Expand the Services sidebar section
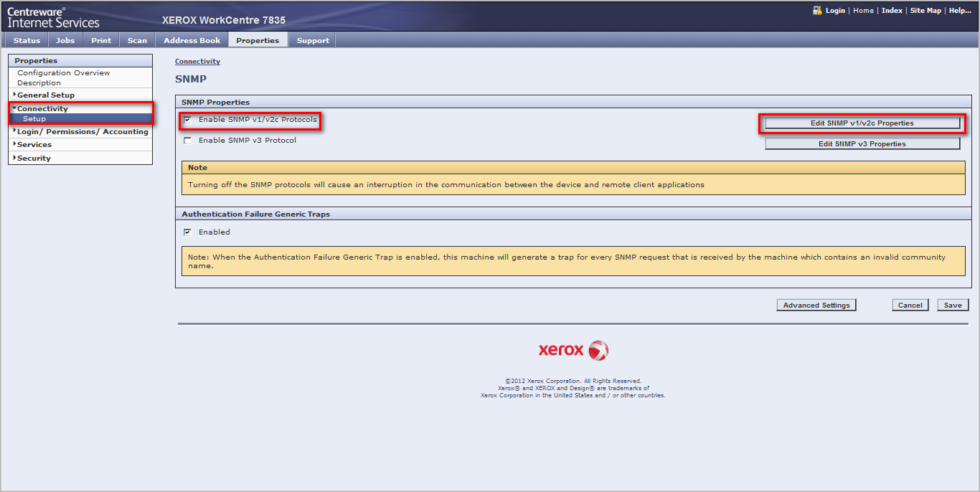Image resolution: width=980 pixels, height=492 pixels. click(x=34, y=144)
